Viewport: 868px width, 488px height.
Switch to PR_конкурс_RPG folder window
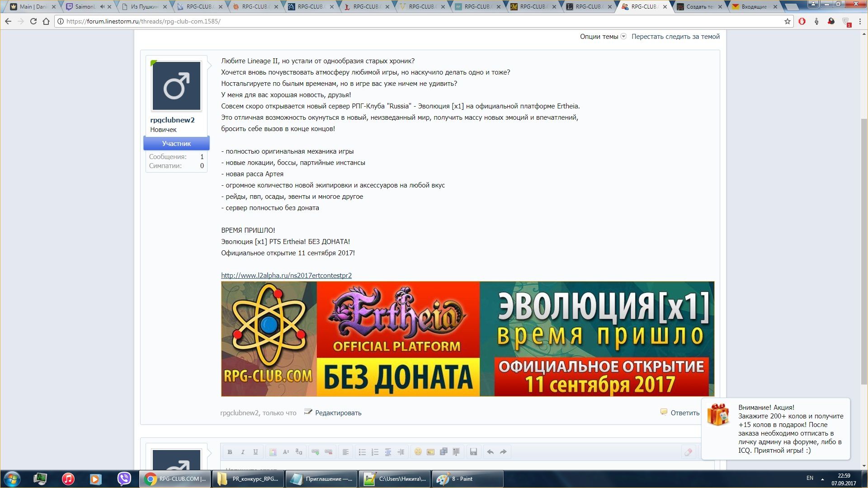pyautogui.click(x=248, y=479)
